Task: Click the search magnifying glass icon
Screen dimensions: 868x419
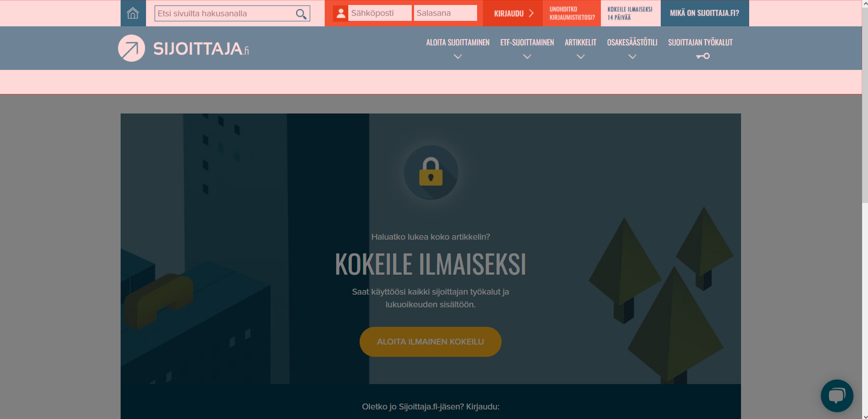Action: 301,14
